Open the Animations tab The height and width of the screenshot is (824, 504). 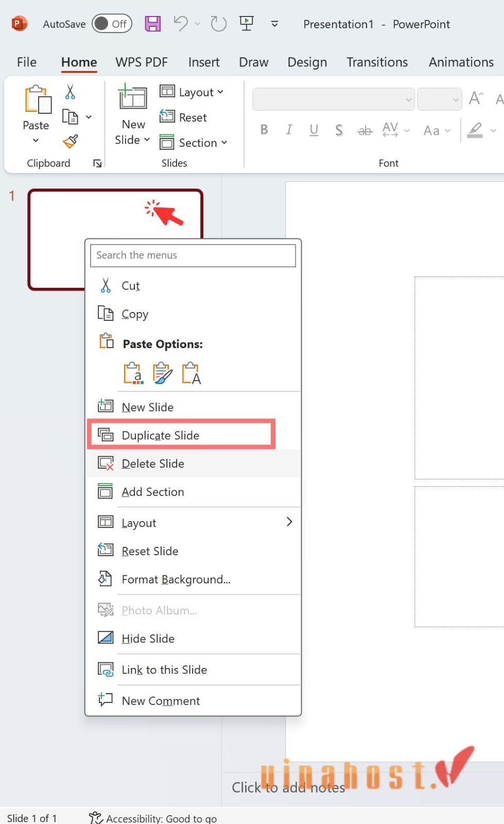pyautogui.click(x=461, y=62)
